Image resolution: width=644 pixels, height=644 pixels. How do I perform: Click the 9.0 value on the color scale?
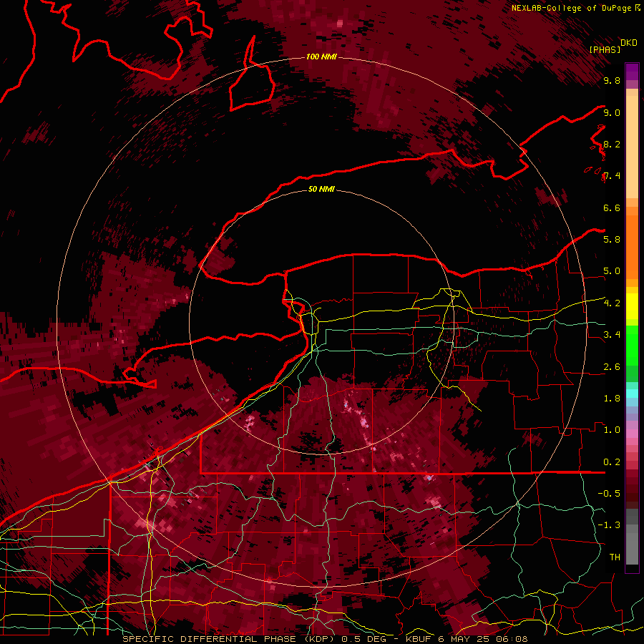pyautogui.click(x=612, y=112)
